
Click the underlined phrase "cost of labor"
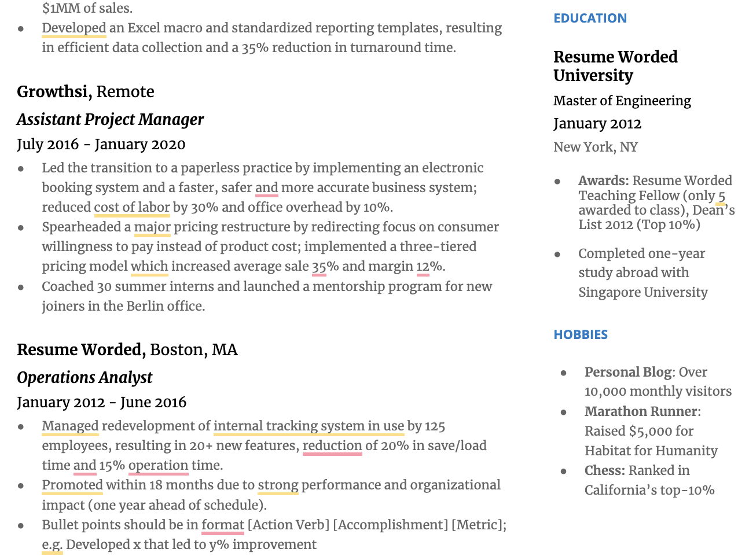pos(131,207)
